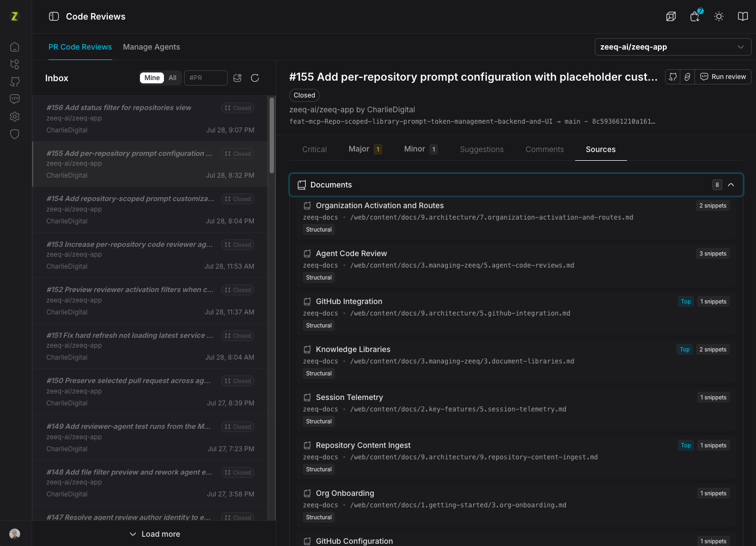
Task: Open PR #149 Add reviewer-agent test runs
Action: click(x=150, y=438)
